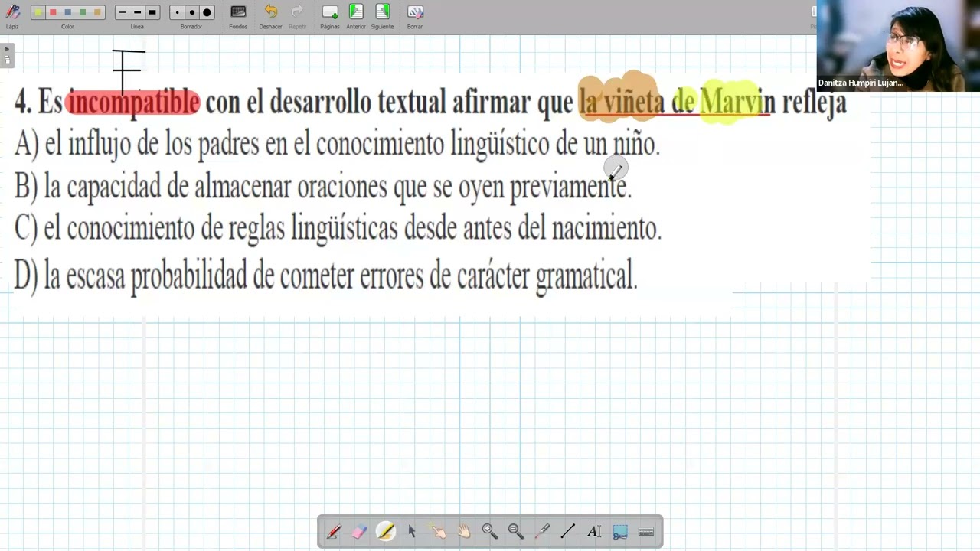Choose the small eraser size

(177, 12)
